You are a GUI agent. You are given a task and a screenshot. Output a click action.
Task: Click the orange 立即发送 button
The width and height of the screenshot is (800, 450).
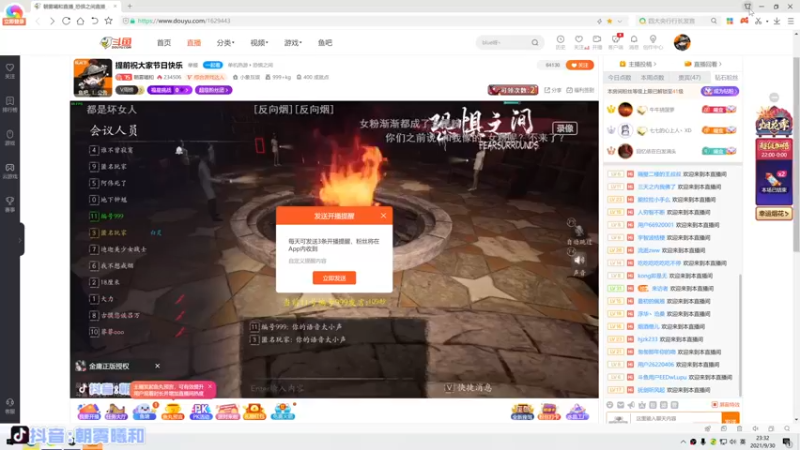click(x=334, y=278)
